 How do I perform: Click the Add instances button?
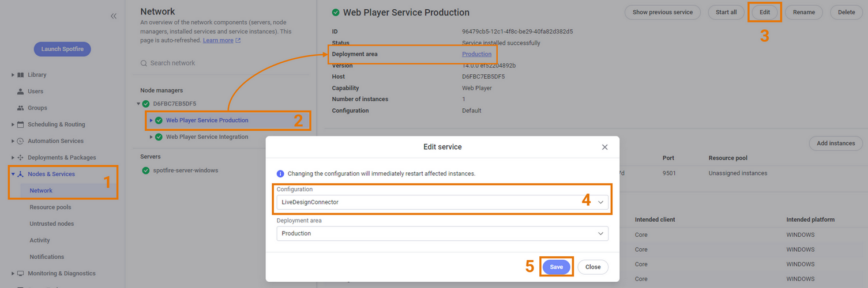836,143
